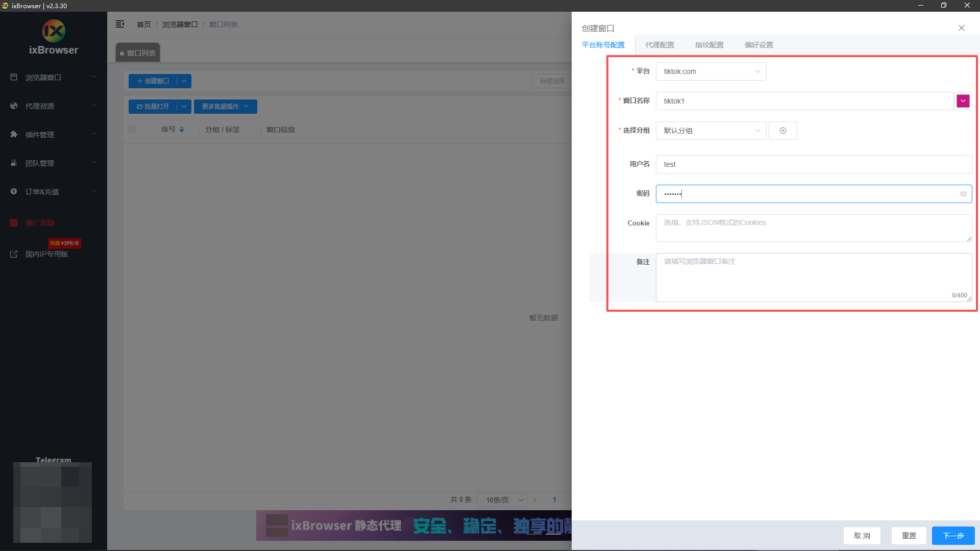Click the 插件管理 puzzle icon
The image size is (980, 551).
[14, 134]
